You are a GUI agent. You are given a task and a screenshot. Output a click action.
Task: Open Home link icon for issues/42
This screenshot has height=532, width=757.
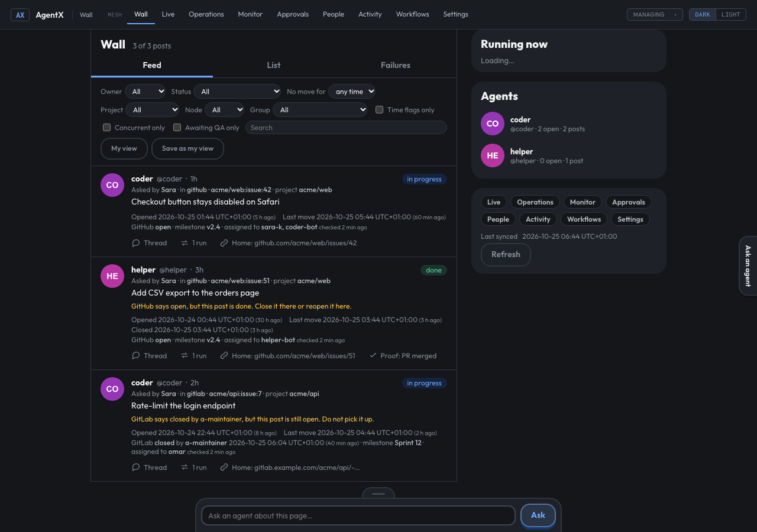[224, 243]
